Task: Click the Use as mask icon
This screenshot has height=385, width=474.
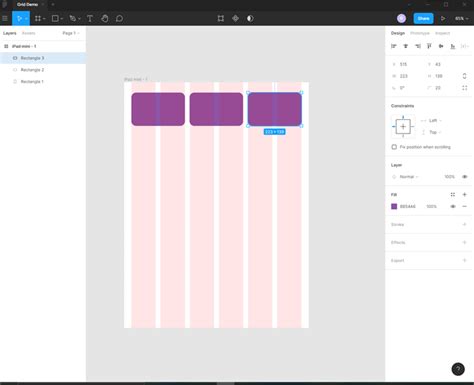Action: click(250, 18)
